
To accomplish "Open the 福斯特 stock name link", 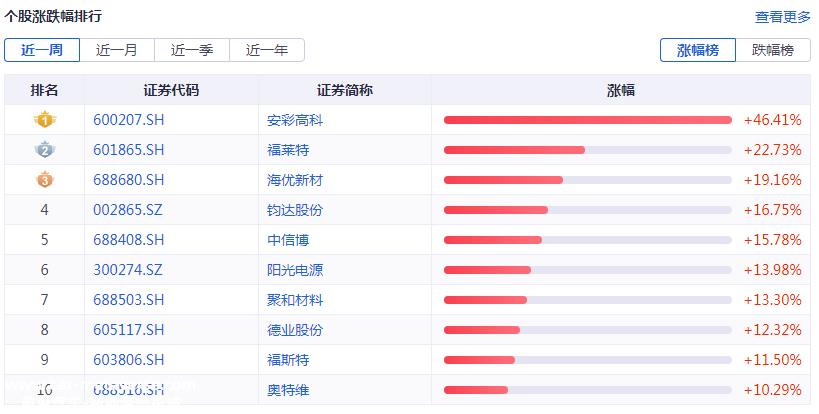I will coord(288,360).
